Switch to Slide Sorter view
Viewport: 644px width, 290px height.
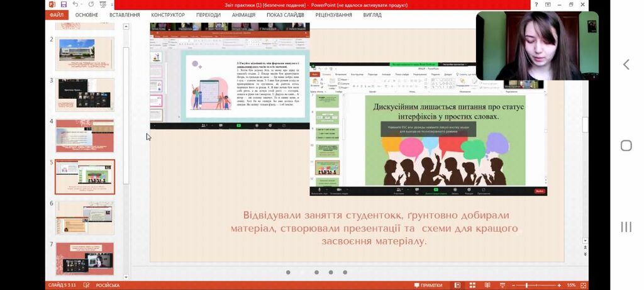point(472,285)
